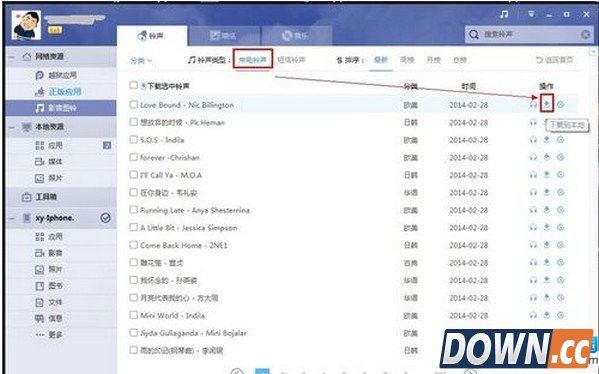The width and height of the screenshot is (599, 374).
Task: Select the highlighted music ringtone sidebar item
Action: pos(61,108)
